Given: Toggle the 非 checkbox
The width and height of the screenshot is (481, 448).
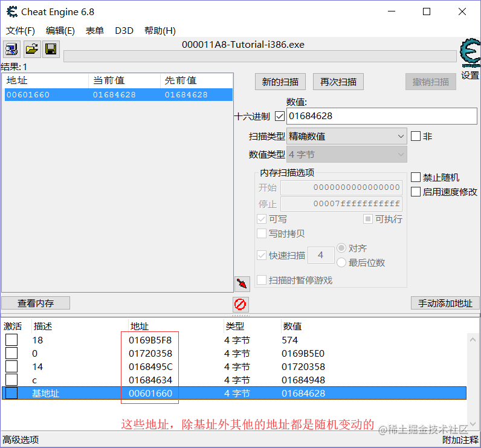Looking at the screenshot, I should click(416, 136).
